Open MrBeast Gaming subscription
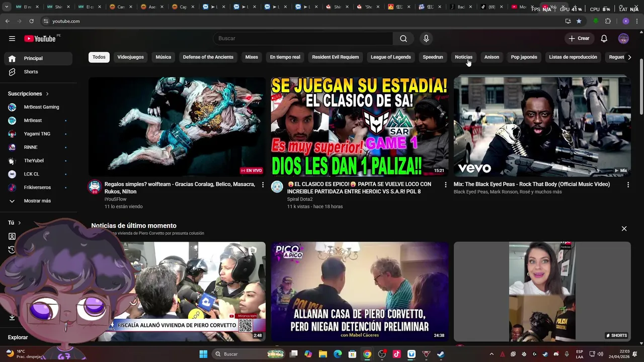Image resolution: width=644 pixels, height=362 pixels. tap(38, 107)
